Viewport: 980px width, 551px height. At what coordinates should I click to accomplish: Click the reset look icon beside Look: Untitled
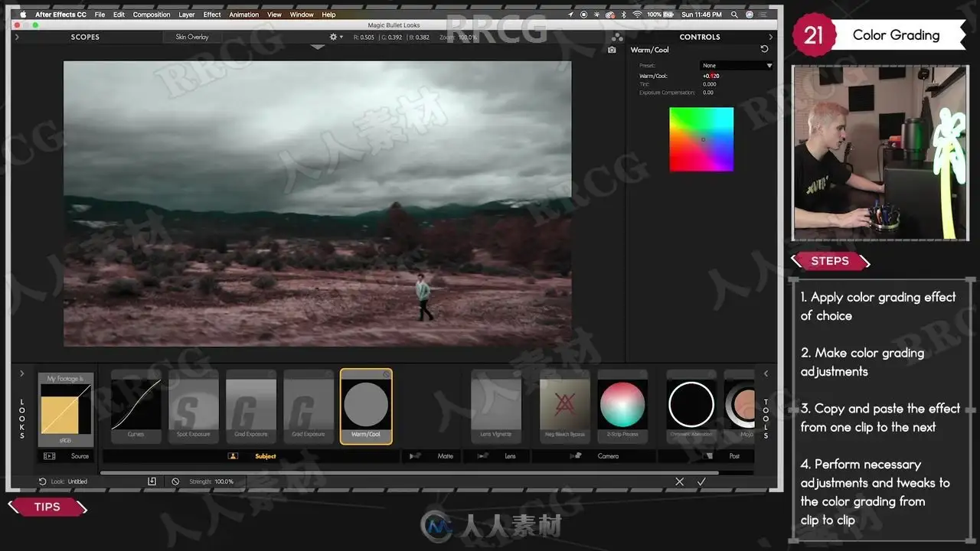42,481
